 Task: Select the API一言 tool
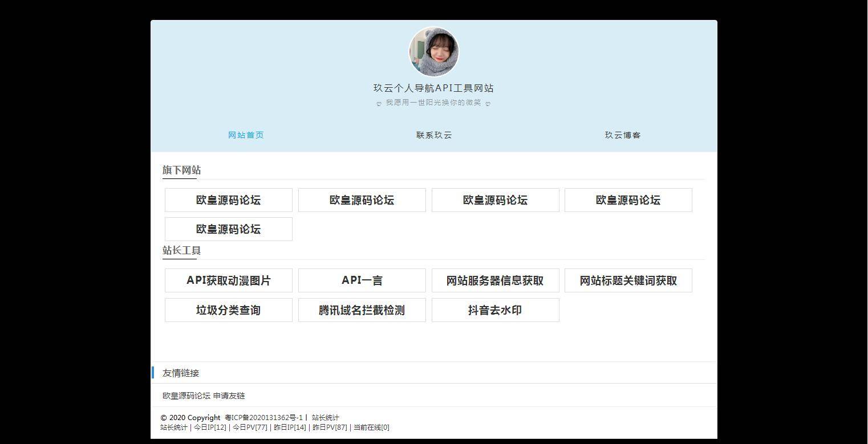(x=362, y=280)
